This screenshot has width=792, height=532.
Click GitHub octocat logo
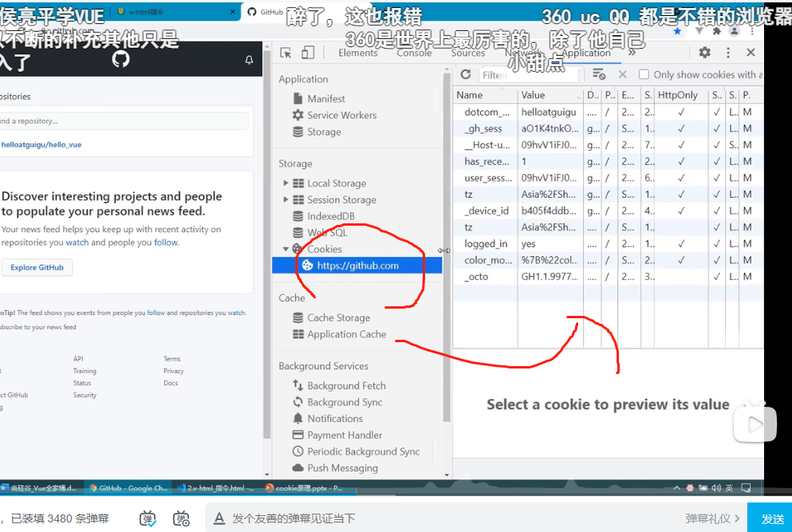[x=120, y=59]
